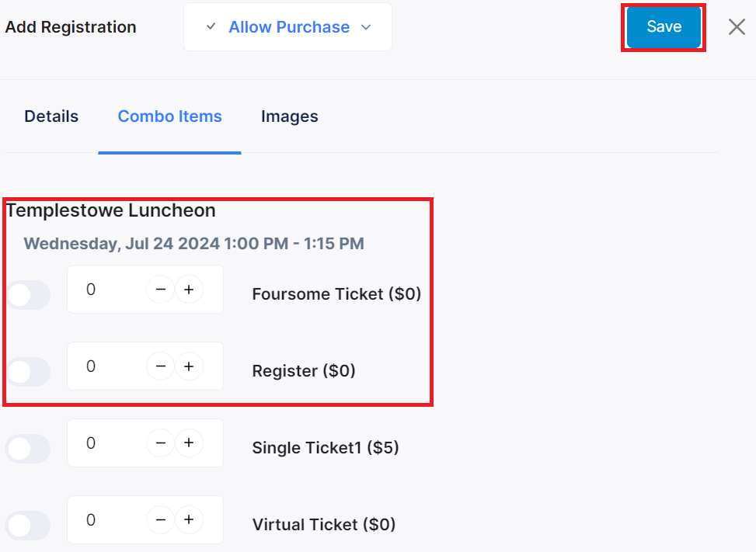Switch to the Details tab
This screenshot has height=552, width=756.
pyautogui.click(x=51, y=116)
